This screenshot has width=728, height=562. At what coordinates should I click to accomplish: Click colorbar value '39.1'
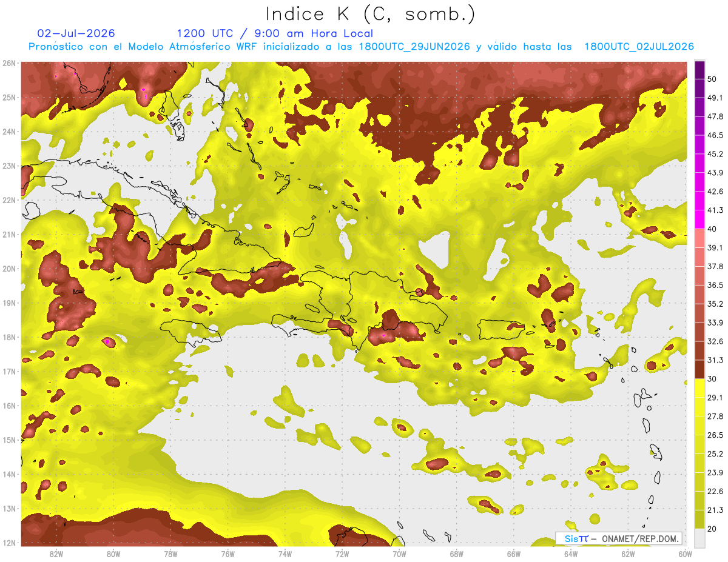click(715, 247)
